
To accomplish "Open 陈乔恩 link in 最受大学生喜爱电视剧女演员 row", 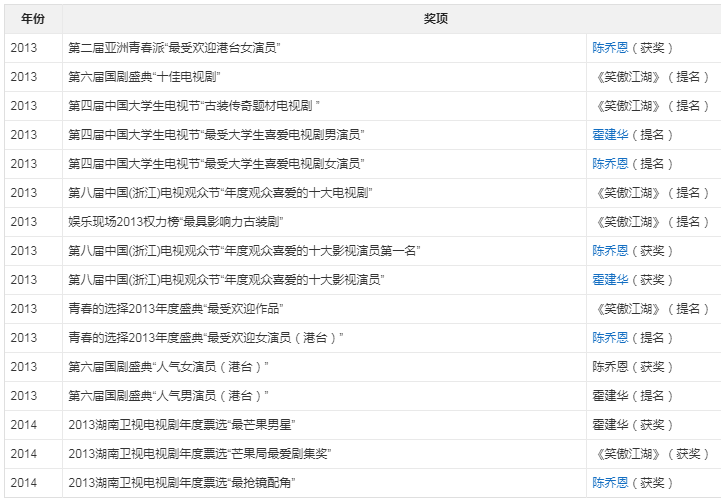I will 610,164.
